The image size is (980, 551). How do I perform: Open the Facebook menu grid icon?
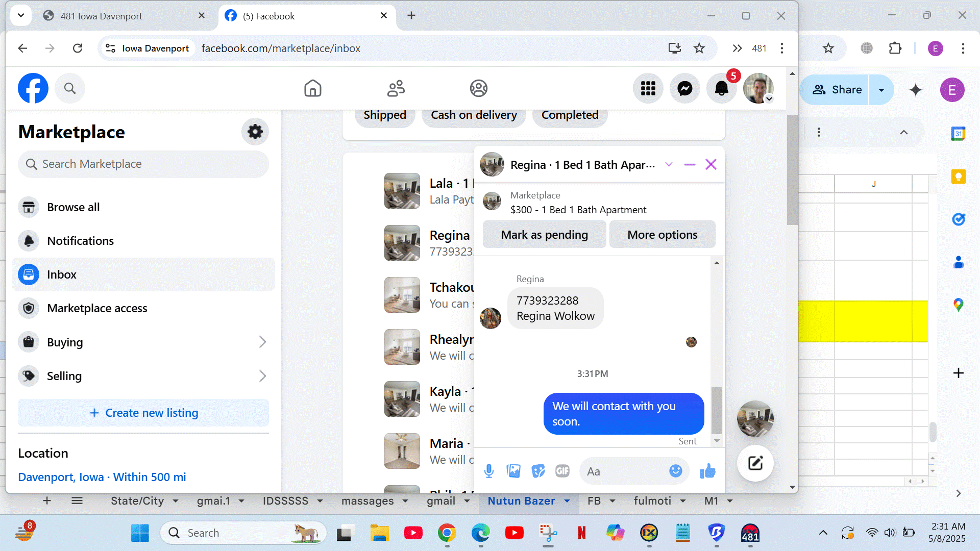pyautogui.click(x=648, y=89)
